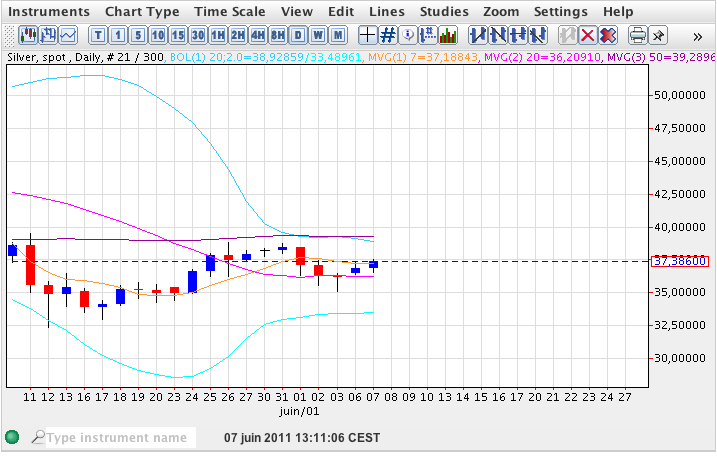Click the pin window icon
Viewport: 717px width, 459px height.
point(658,35)
